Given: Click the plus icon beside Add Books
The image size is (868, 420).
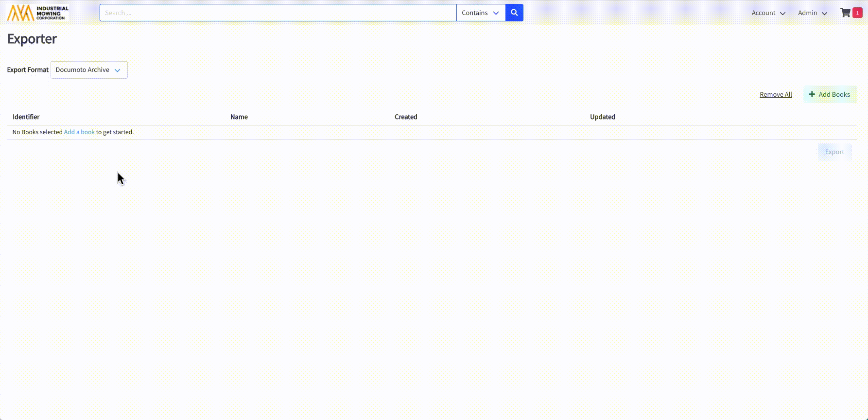Looking at the screenshot, I should tap(812, 94).
